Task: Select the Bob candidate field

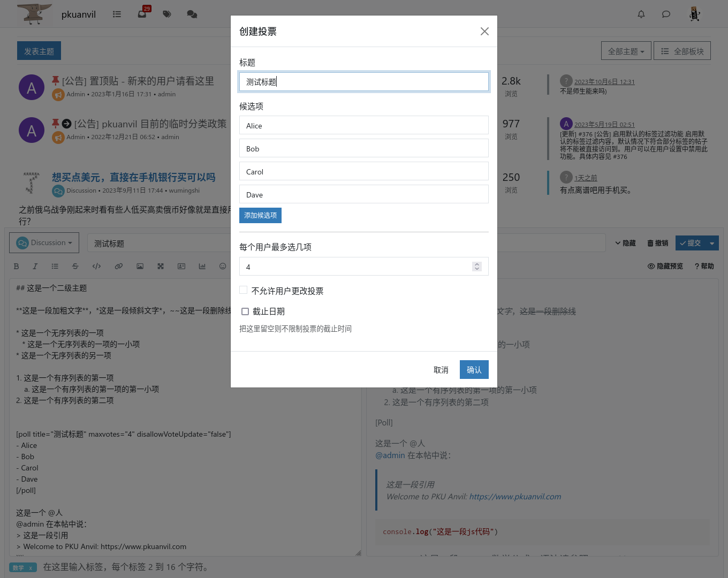Action: pyautogui.click(x=364, y=148)
